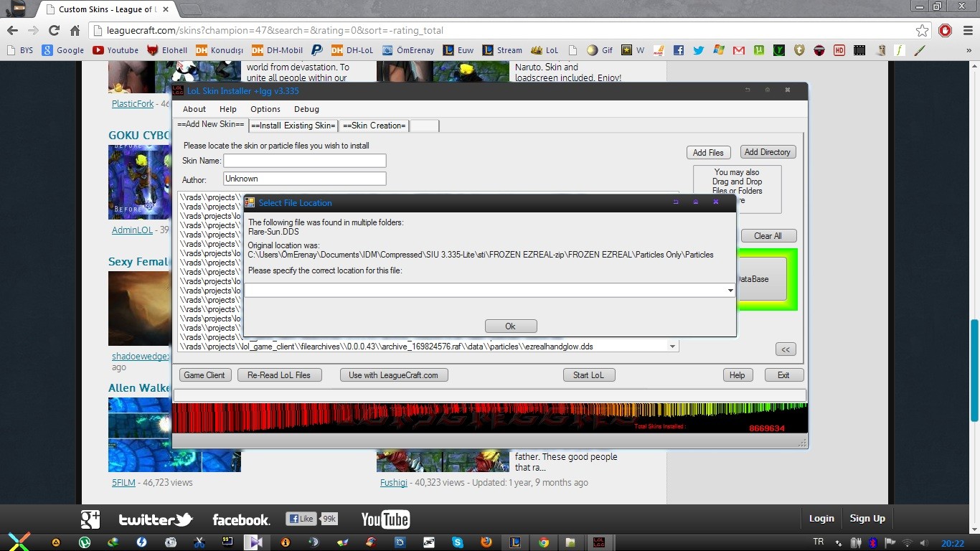
Task: Click the Start LoL button
Action: tap(588, 375)
